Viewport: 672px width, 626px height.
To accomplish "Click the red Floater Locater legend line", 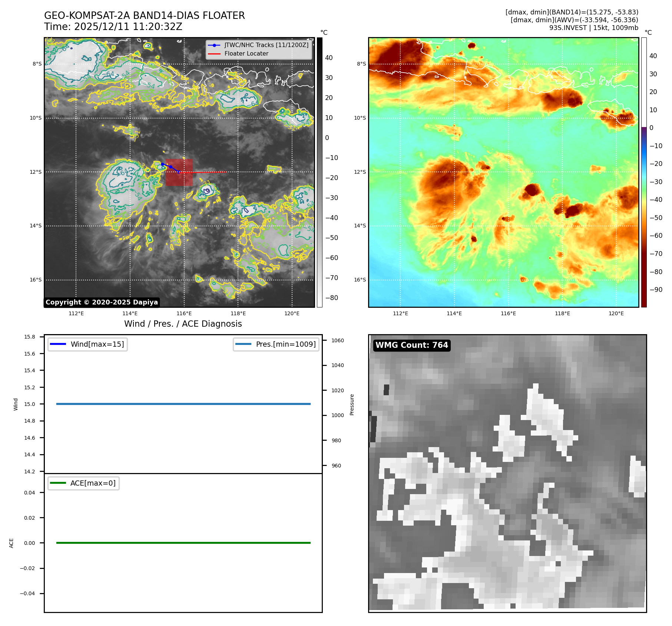I will (x=214, y=54).
